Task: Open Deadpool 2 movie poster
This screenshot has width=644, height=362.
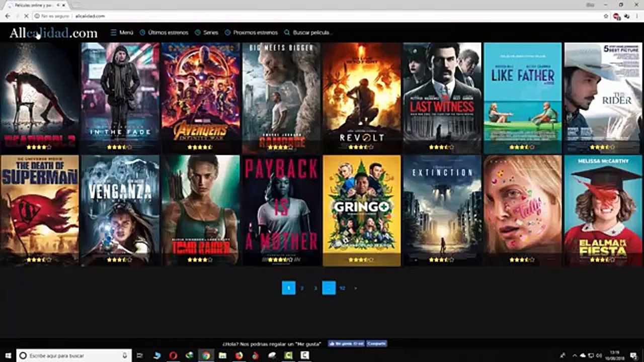Action: [x=40, y=98]
